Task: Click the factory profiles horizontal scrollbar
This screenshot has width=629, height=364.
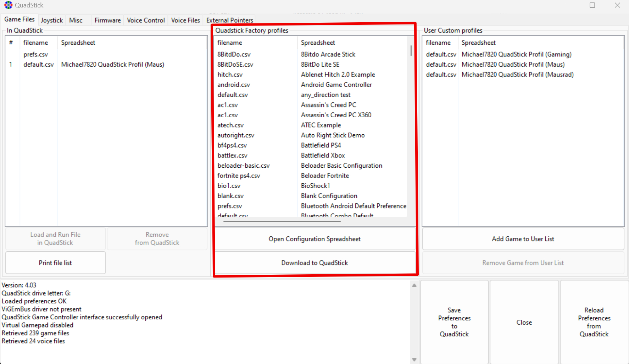Action: coord(282,221)
